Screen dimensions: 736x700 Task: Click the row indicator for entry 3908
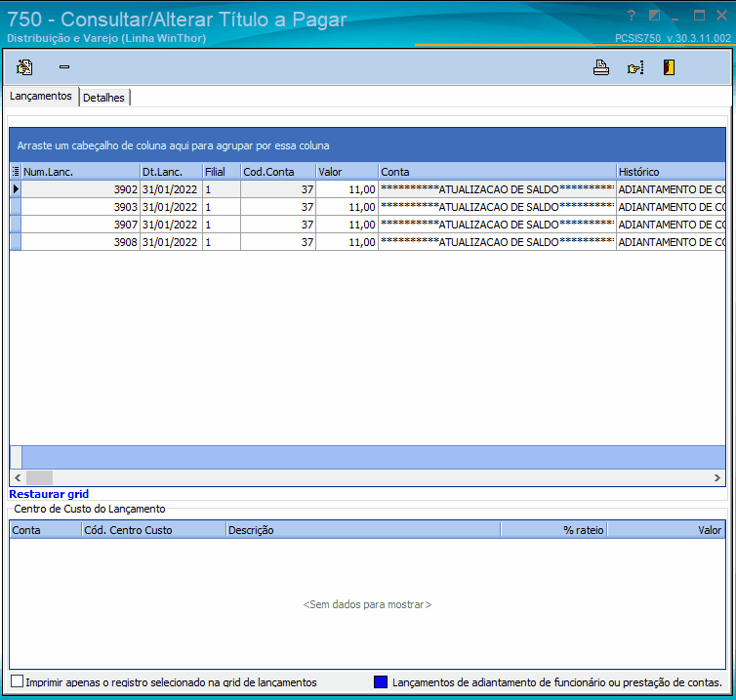point(16,242)
